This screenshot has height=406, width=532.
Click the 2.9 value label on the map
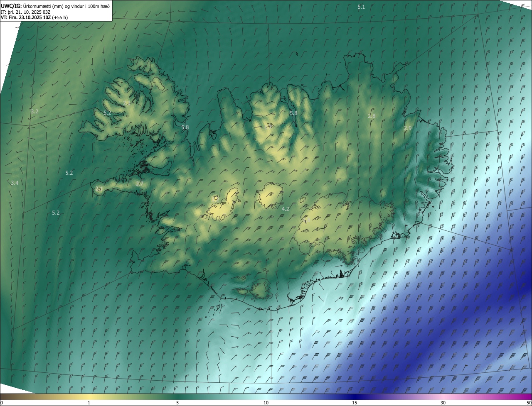point(408,128)
